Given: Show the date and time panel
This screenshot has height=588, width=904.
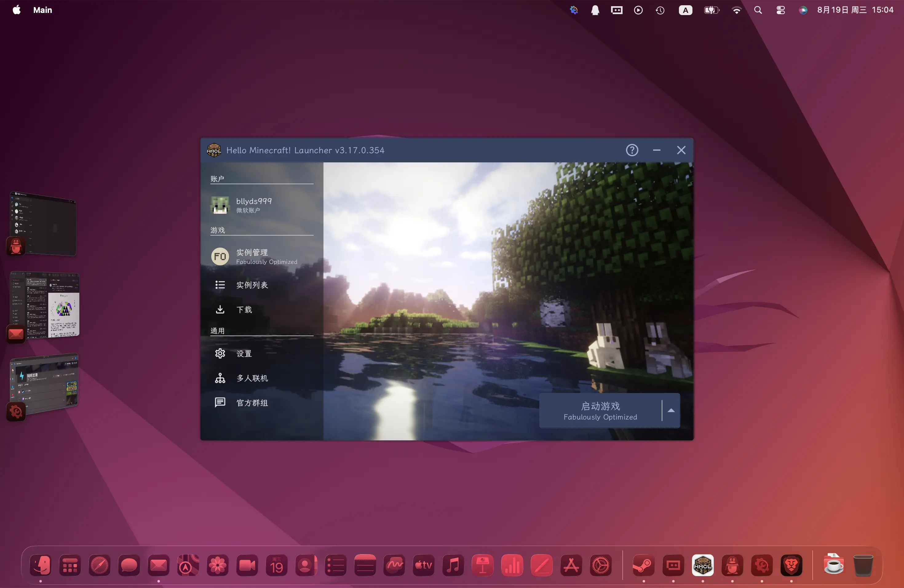Looking at the screenshot, I should pyautogui.click(x=855, y=10).
